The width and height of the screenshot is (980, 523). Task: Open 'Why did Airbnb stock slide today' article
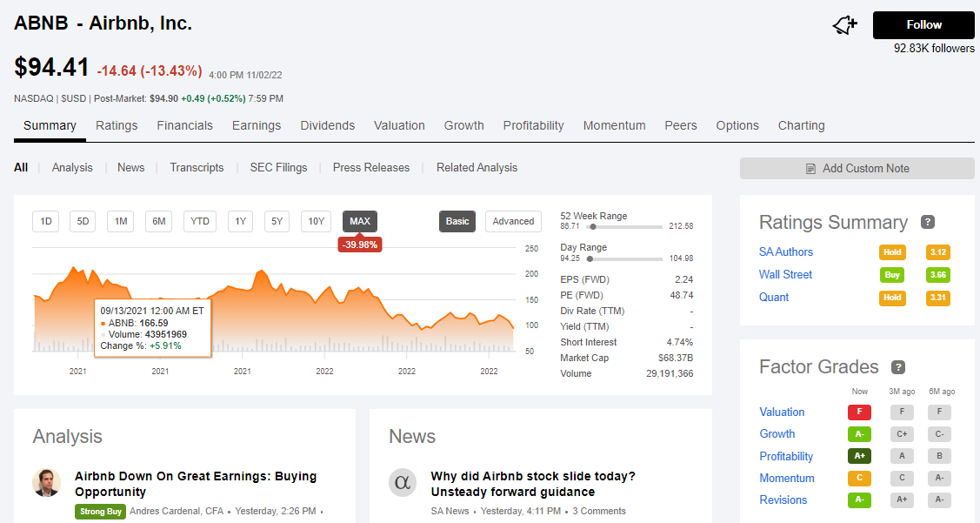tap(533, 484)
